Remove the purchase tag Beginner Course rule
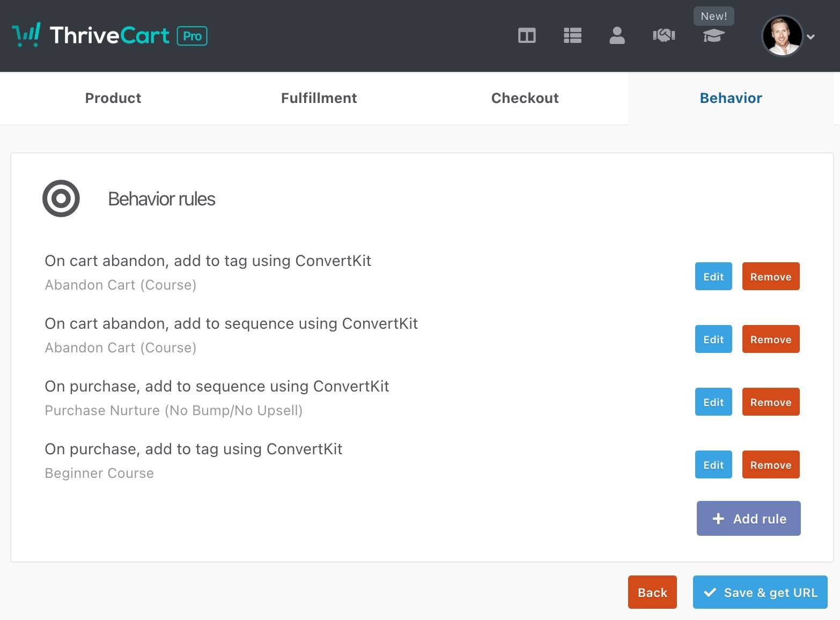 pos(771,464)
